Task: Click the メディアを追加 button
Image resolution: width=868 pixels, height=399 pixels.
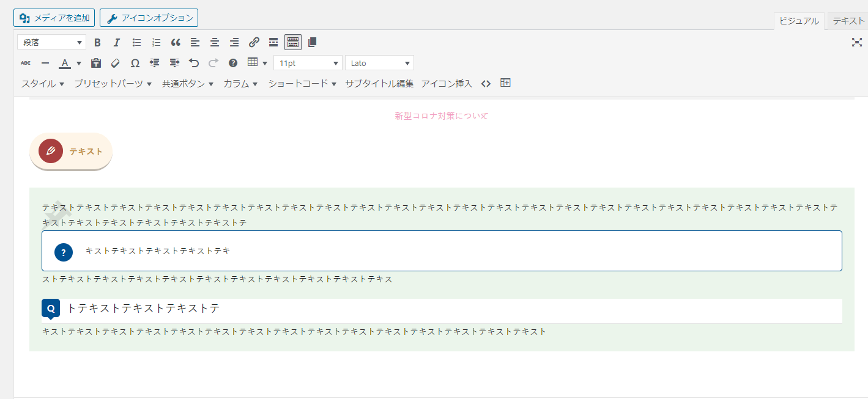Action: pos(54,18)
